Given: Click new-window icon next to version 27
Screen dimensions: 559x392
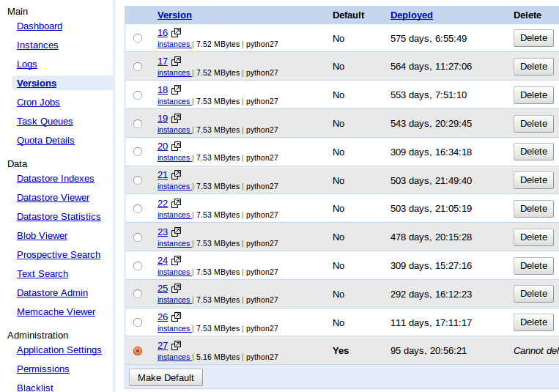Looking at the screenshot, I should (177, 346).
